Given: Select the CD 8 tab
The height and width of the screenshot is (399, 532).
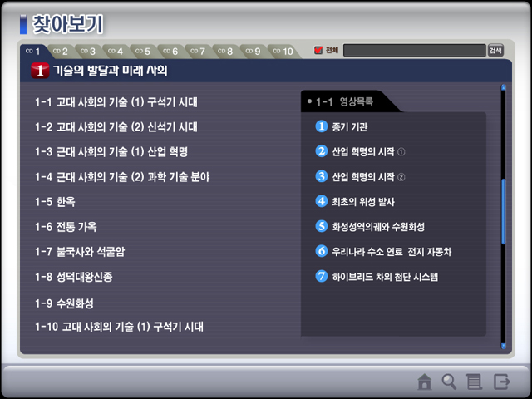Looking at the screenshot, I should click(224, 52).
